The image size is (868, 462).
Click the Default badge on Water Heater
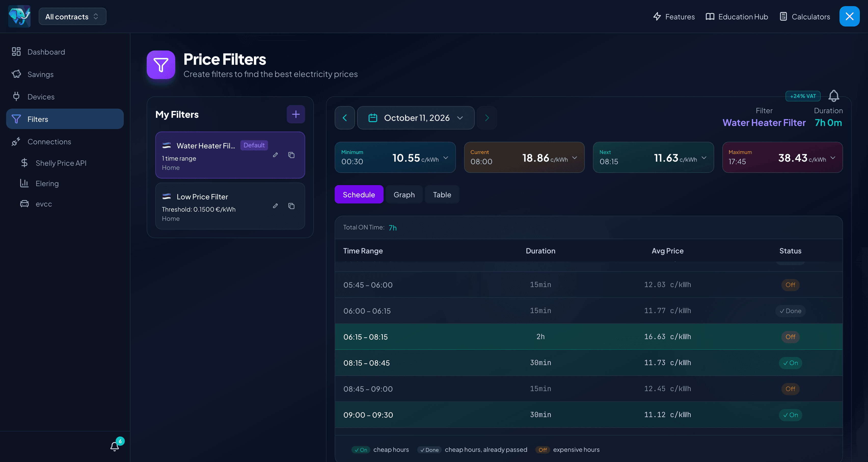254,145
